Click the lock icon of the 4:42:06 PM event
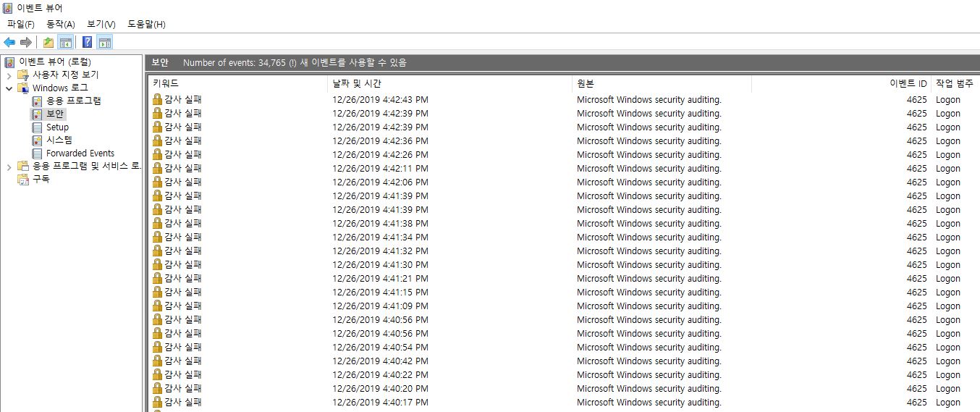The width and height of the screenshot is (980, 412). pos(157,182)
